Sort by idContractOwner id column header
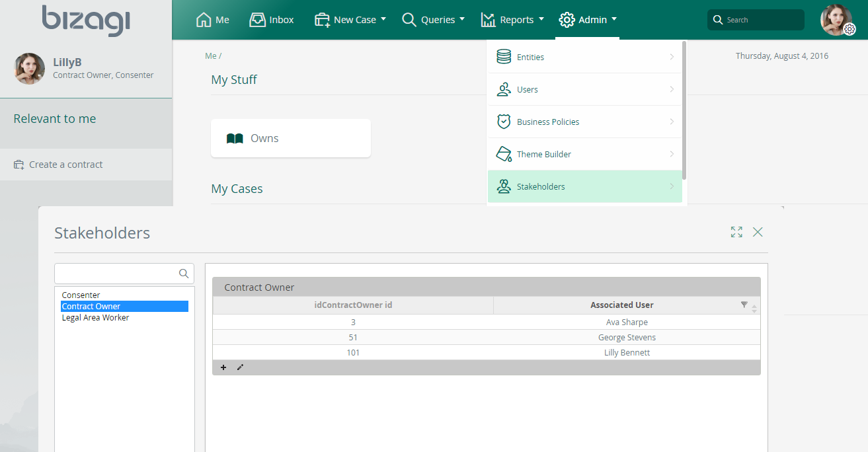 [353, 305]
